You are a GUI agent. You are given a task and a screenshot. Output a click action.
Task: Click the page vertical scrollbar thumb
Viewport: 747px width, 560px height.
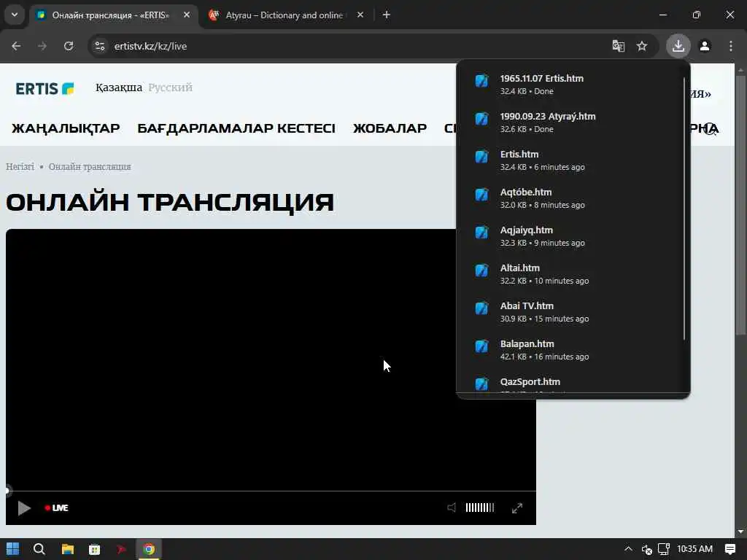[x=740, y=205]
